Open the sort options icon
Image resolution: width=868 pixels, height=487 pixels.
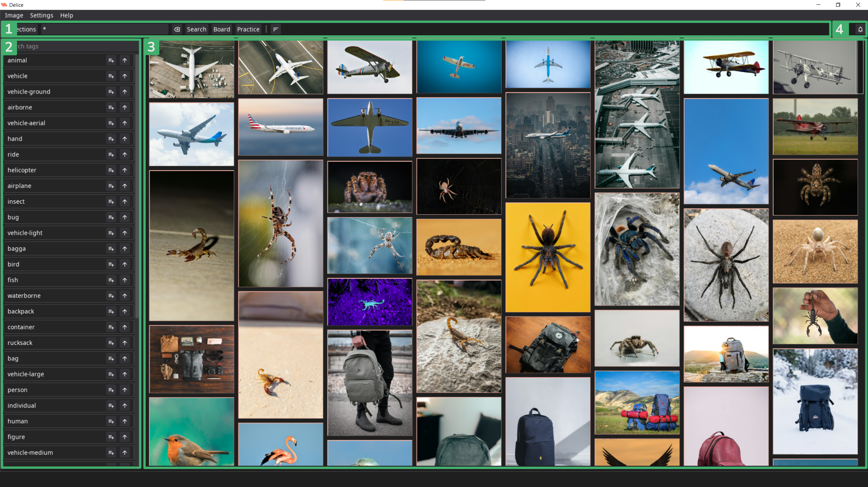(276, 29)
